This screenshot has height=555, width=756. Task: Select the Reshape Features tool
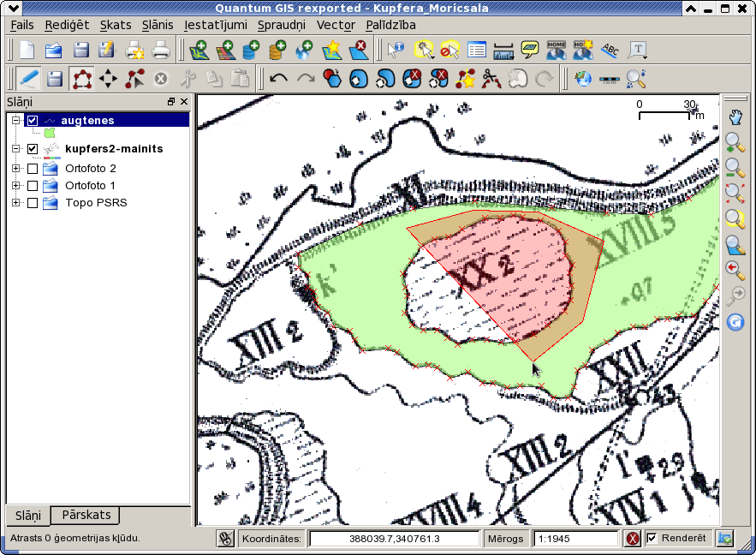click(465, 79)
